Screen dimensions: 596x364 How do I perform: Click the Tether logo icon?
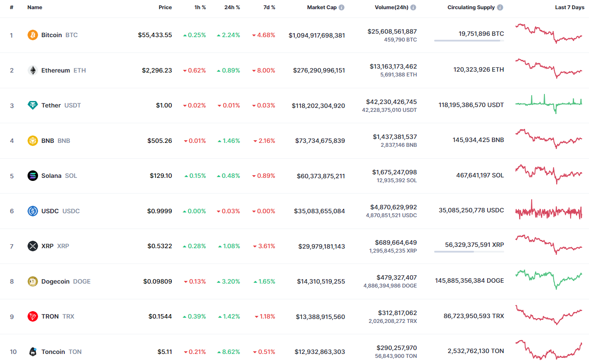[33, 105]
